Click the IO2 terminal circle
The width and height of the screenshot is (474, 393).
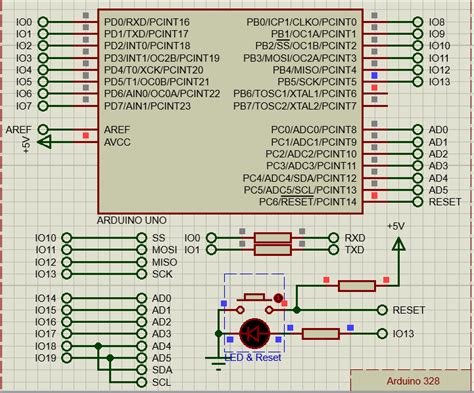[43, 46]
